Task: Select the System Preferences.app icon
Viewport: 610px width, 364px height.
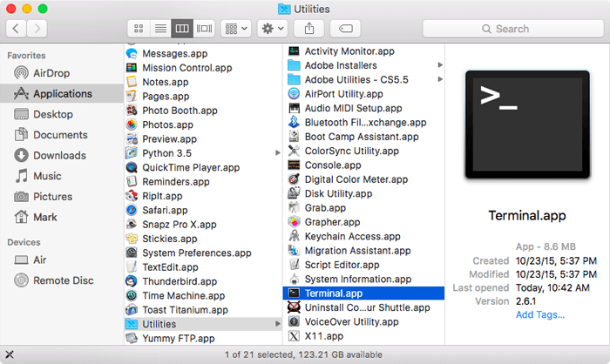Action: [x=132, y=253]
